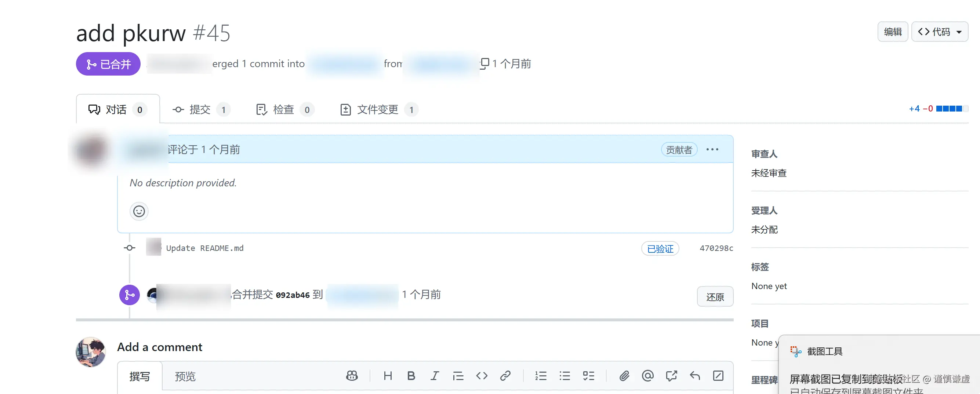The height and width of the screenshot is (394, 980).
Task: Open the 代码 dropdown menu
Action: click(x=939, y=32)
